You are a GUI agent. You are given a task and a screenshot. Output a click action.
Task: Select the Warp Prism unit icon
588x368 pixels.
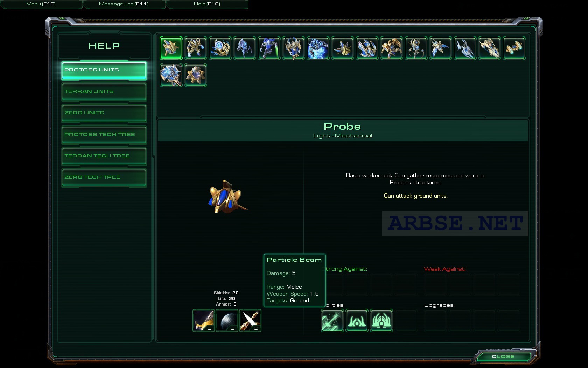pyautogui.click(x=367, y=48)
